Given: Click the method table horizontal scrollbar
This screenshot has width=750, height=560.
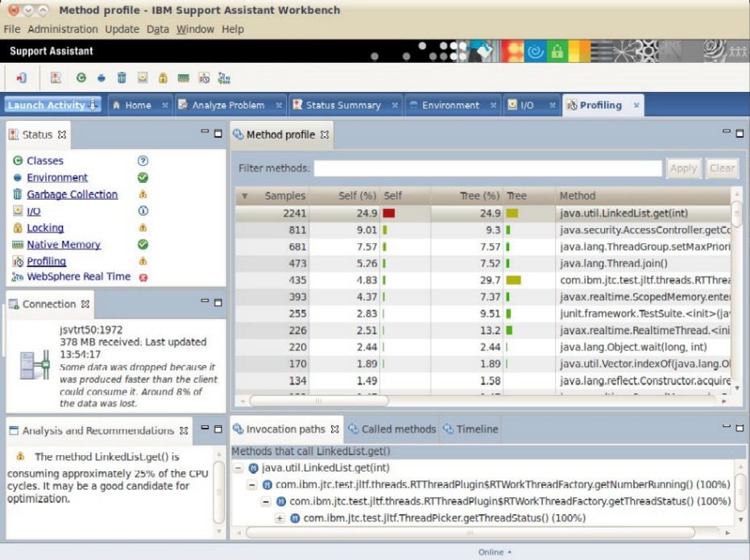Looking at the screenshot, I should [318, 400].
